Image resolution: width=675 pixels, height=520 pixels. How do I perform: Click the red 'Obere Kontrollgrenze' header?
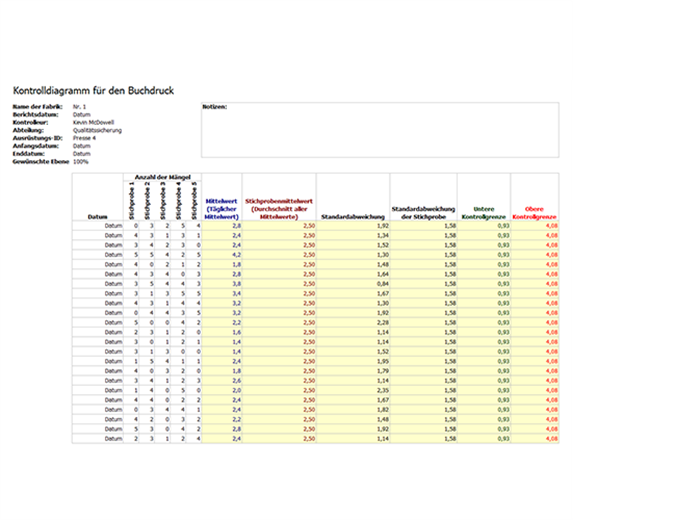click(534, 213)
